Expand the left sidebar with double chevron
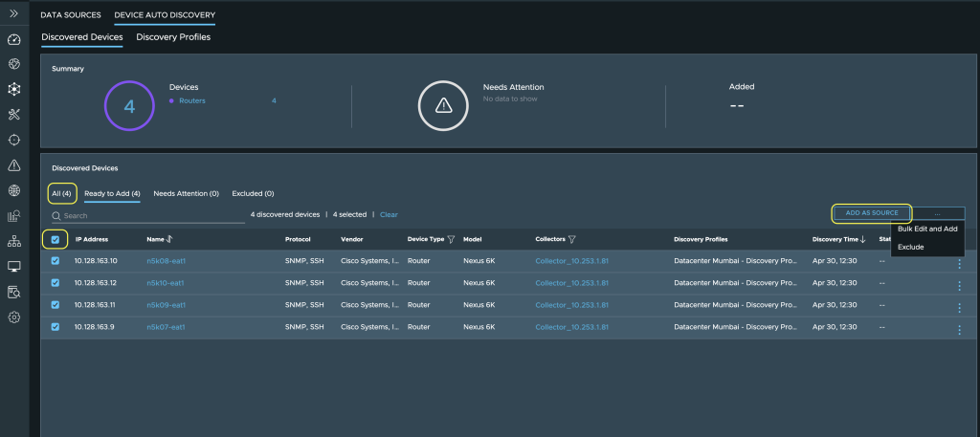This screenshot has width=980, height=437. (13, 13)
